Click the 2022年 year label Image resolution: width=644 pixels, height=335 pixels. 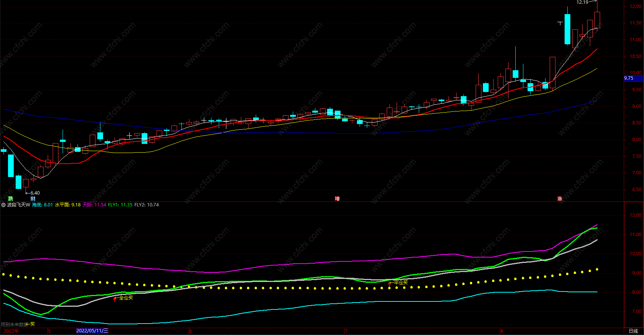click(11, 331)
